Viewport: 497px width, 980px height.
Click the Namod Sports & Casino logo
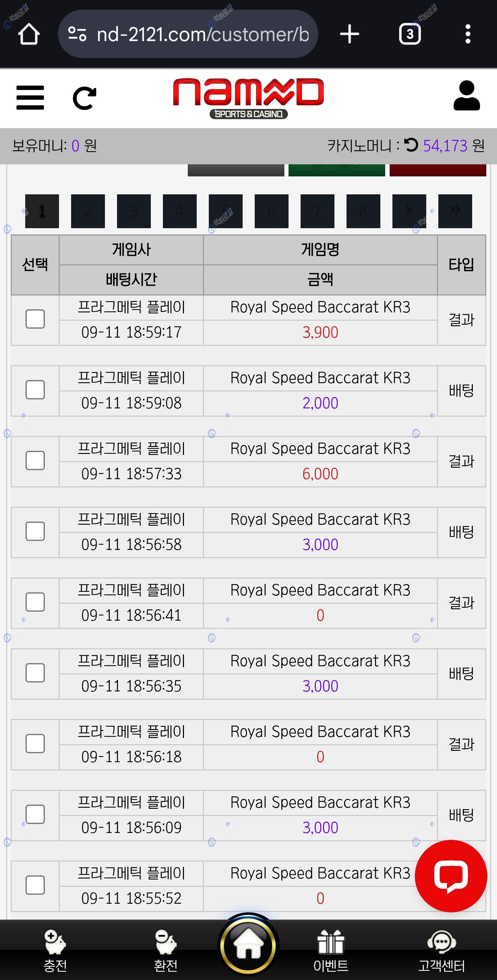tap(248, 98)
